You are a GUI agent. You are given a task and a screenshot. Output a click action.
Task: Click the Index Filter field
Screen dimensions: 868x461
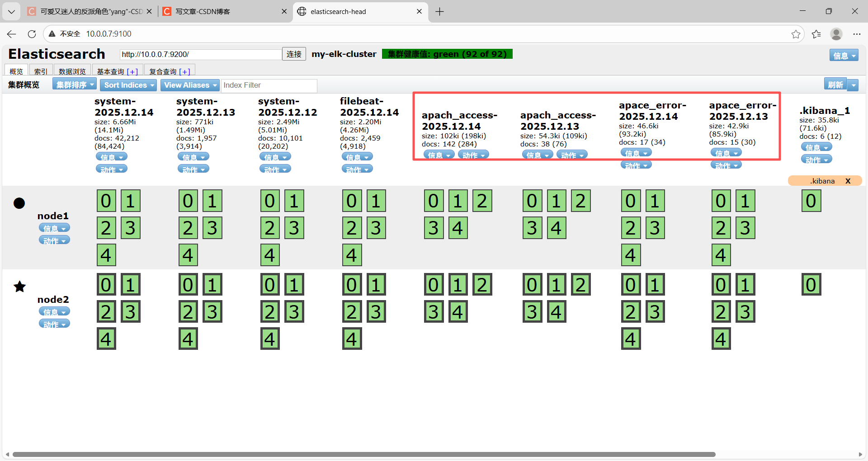pyautogui.click(x=269, y=85)
